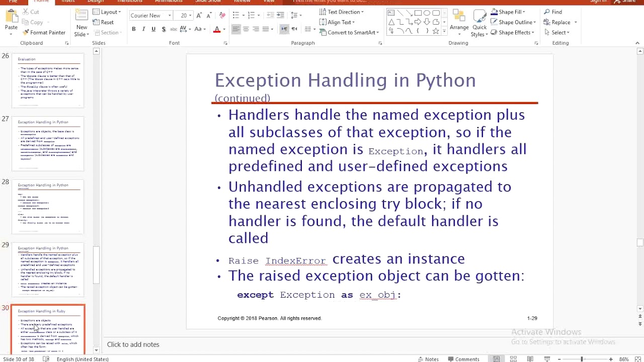This screenshot has height=362, width=644.
Task: Open spell check status icon
Action: pos(46,359)
